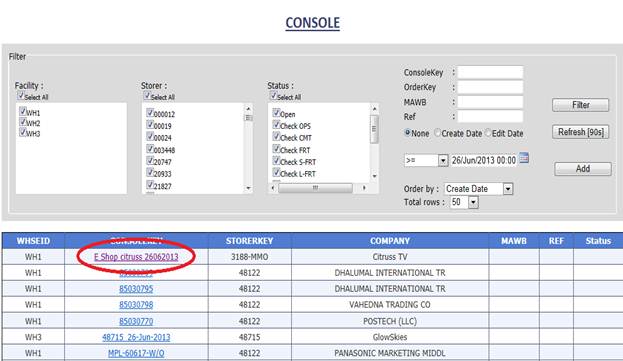623x361 pixels.
Task: Open E Shop citruss 26062013 console link
Action: pos(136,257)
